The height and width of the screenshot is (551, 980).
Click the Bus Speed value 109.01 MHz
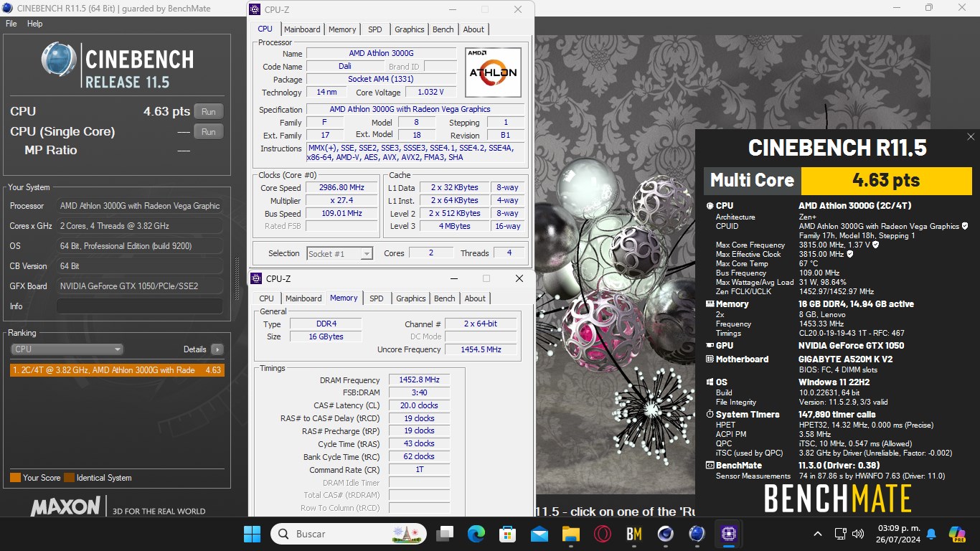click(342, 214)
